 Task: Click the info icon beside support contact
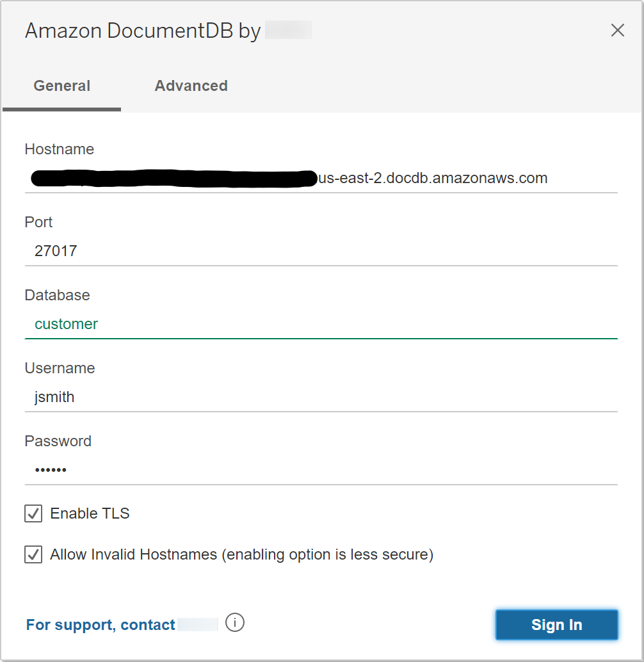click(235, 622)
